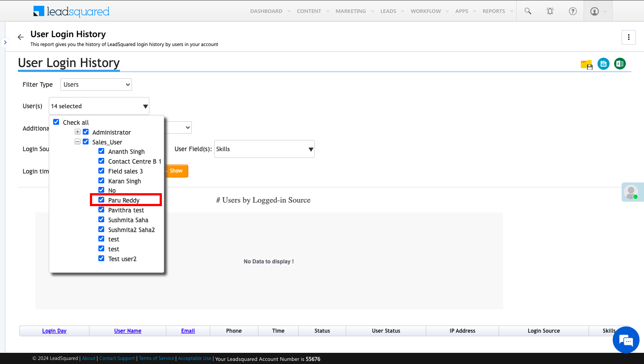Image resolution: width=644 pixels, height=364 pixels.
Task: Open the Leads menu
Action: tap(388, 11)
